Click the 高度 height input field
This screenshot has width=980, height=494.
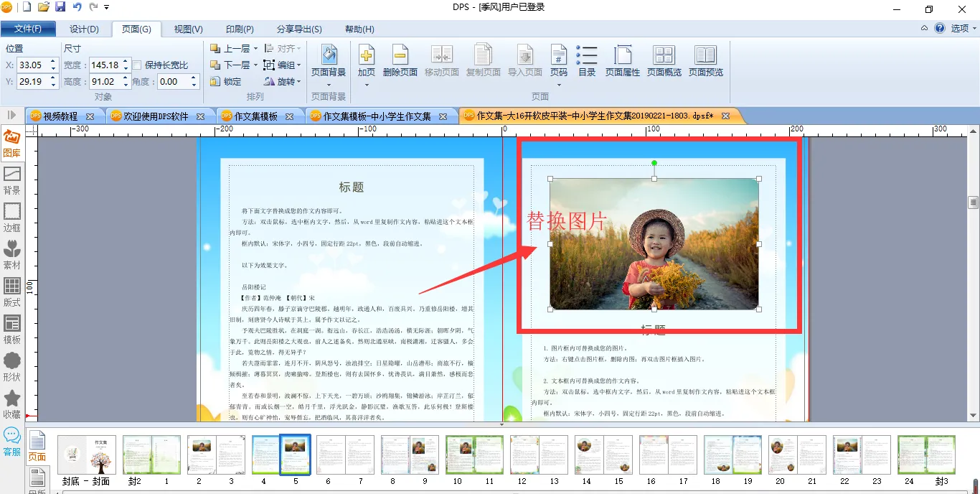pyautogui.click(x=105, y=81)
